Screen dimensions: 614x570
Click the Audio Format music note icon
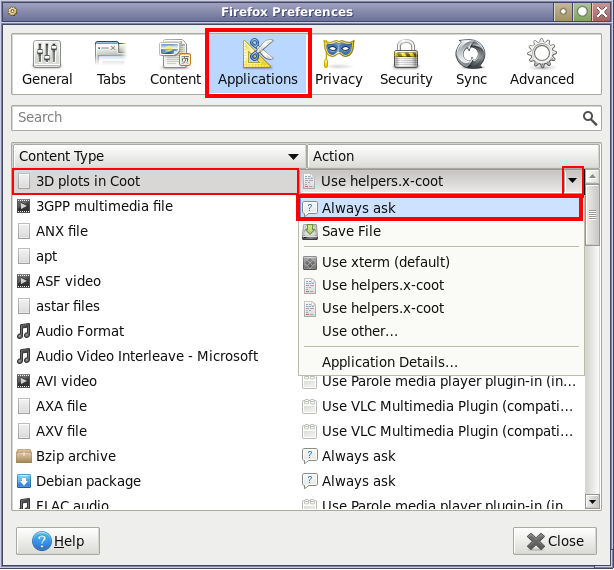coord(23,332)
